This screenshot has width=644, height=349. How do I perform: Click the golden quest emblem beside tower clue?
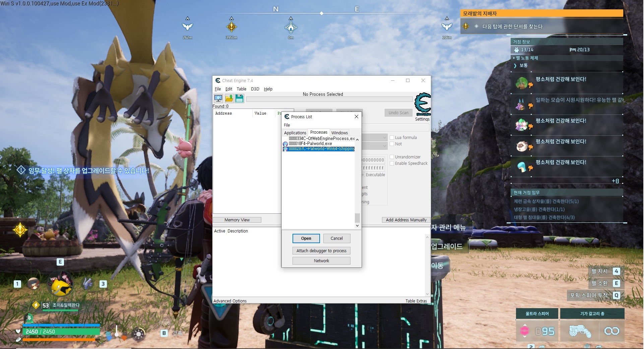click(465, 26)
